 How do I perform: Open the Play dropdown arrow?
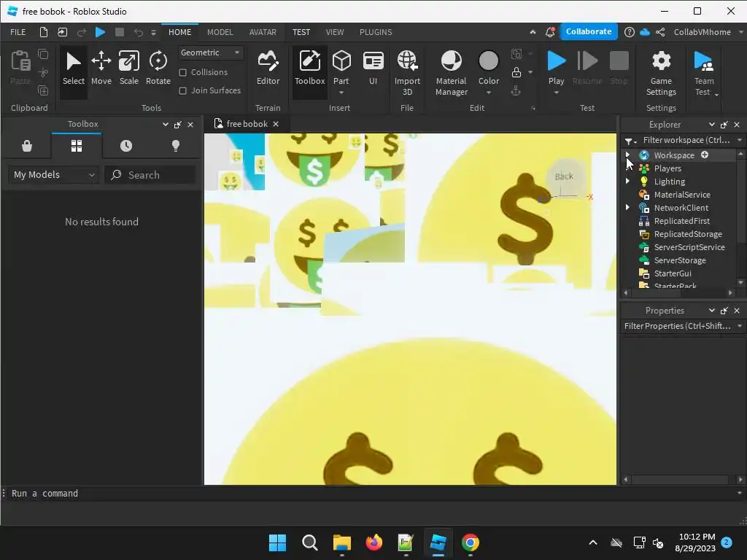(x=556, y=93)
